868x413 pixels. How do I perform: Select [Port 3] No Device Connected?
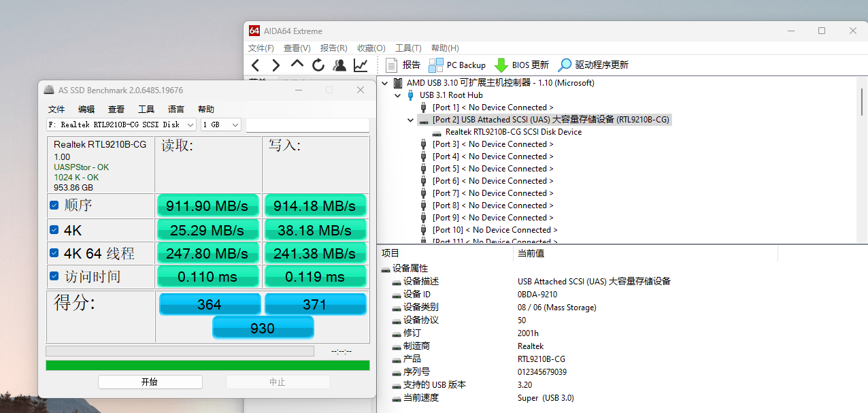click(486, 144)
